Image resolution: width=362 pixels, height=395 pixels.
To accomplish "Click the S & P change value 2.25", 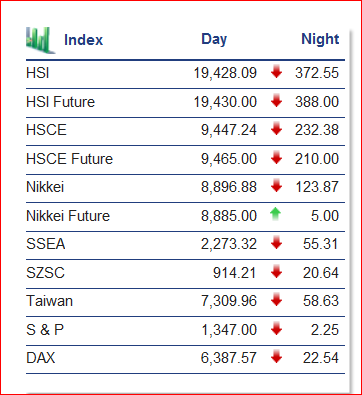I will [x=325, y=330].
